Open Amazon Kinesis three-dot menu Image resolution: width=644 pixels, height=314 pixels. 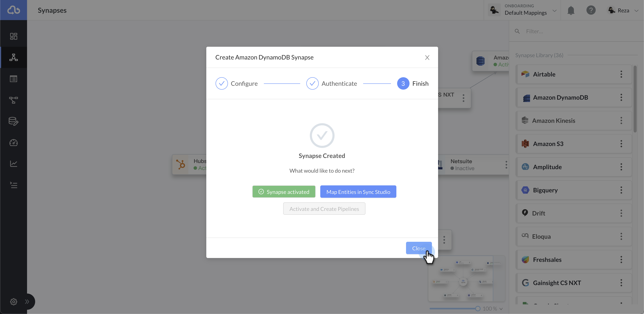tap(621, 121)
